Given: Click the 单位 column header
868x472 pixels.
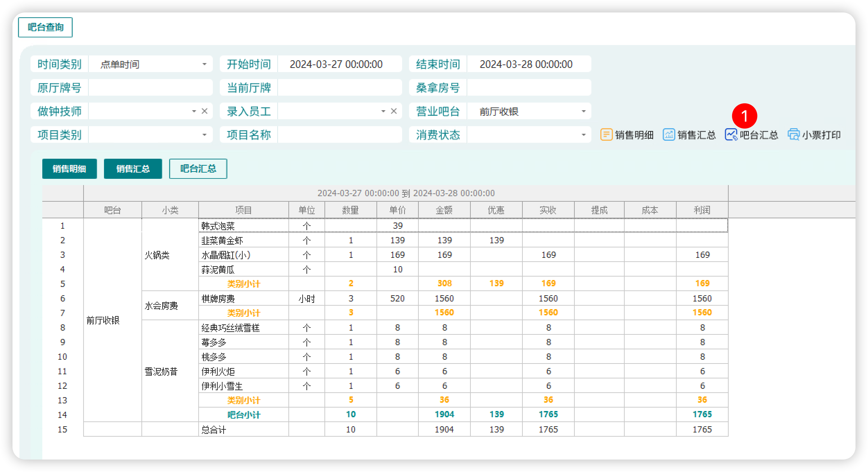Looking at the screenshot, I should coord(307,210).
